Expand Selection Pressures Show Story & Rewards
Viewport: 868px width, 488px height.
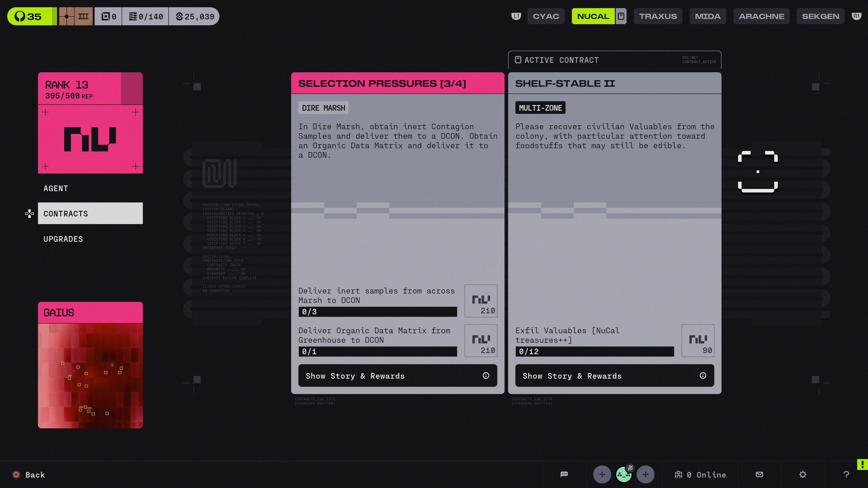[x=397, y=375]
